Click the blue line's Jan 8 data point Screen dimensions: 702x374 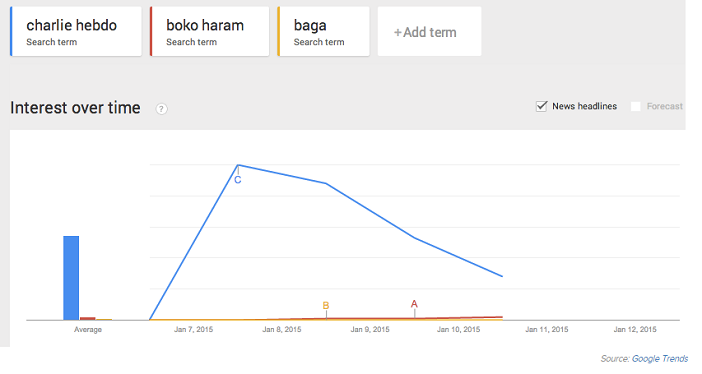(326, 183)
